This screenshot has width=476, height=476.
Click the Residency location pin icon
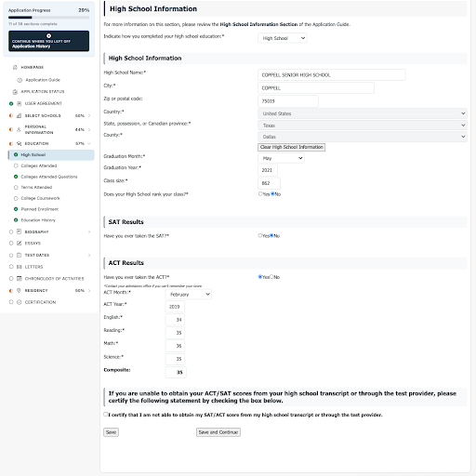19,290
